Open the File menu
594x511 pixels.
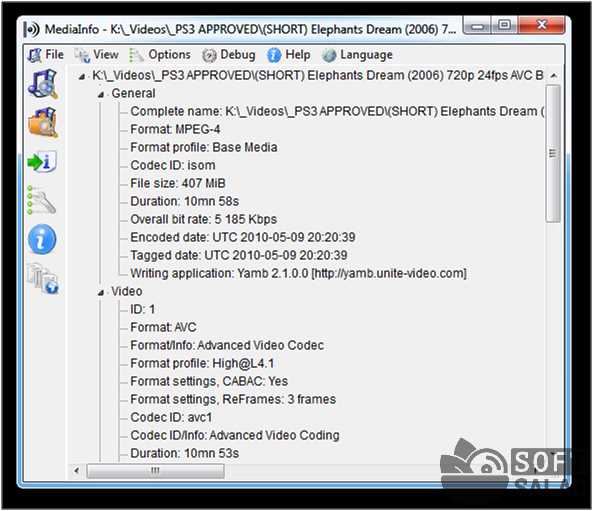45,55
